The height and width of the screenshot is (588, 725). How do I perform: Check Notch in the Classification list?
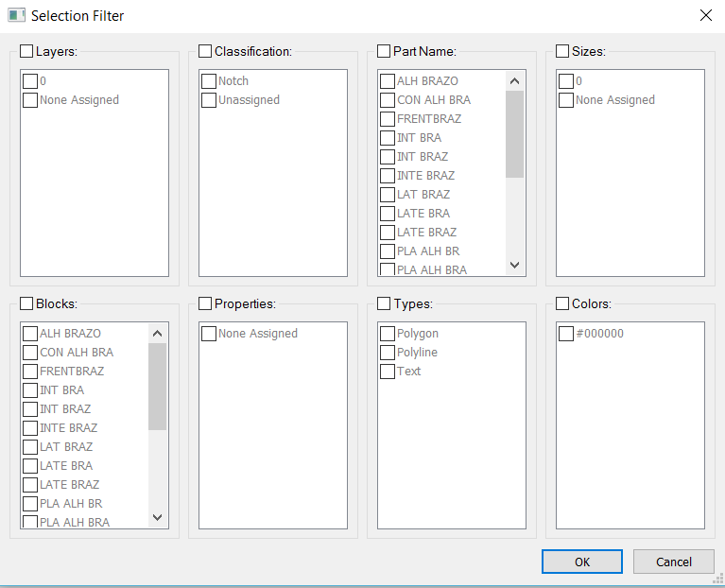tap(209, 81)
